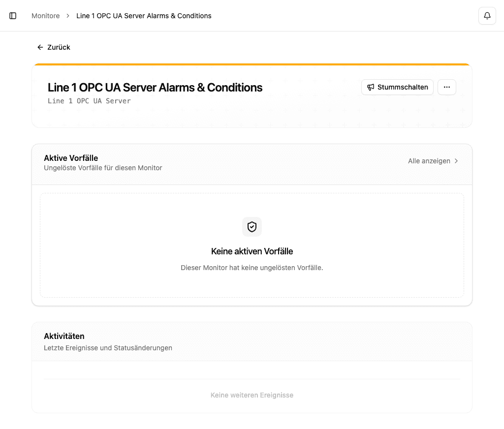This screenshot has width=504, height=429.
Task: Click 'Ungelöste Vorfälle für diesen Monitor' text
Action: (x=103, y=168)
